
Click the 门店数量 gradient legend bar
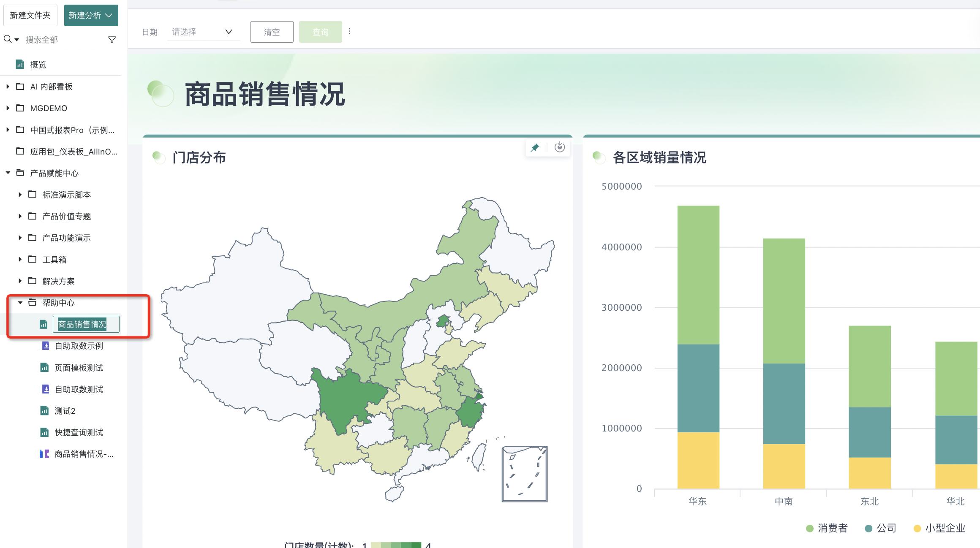click(396, 545)
